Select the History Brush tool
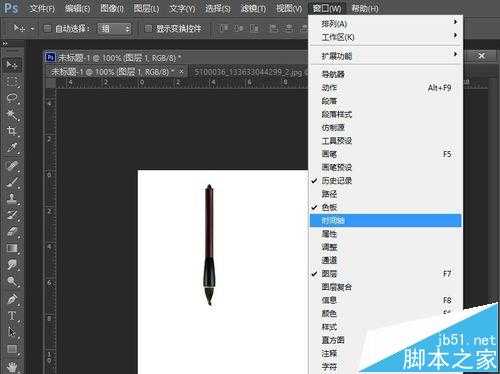The height and width of the screenshot is (374, 500). click(12, 215)
